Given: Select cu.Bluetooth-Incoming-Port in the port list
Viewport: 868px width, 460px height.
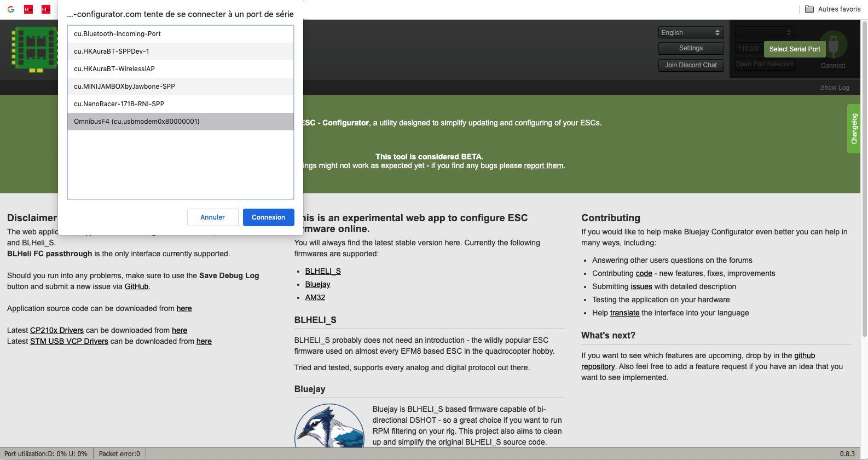Looking at the screenshot, I should click(x=181, y=34).
